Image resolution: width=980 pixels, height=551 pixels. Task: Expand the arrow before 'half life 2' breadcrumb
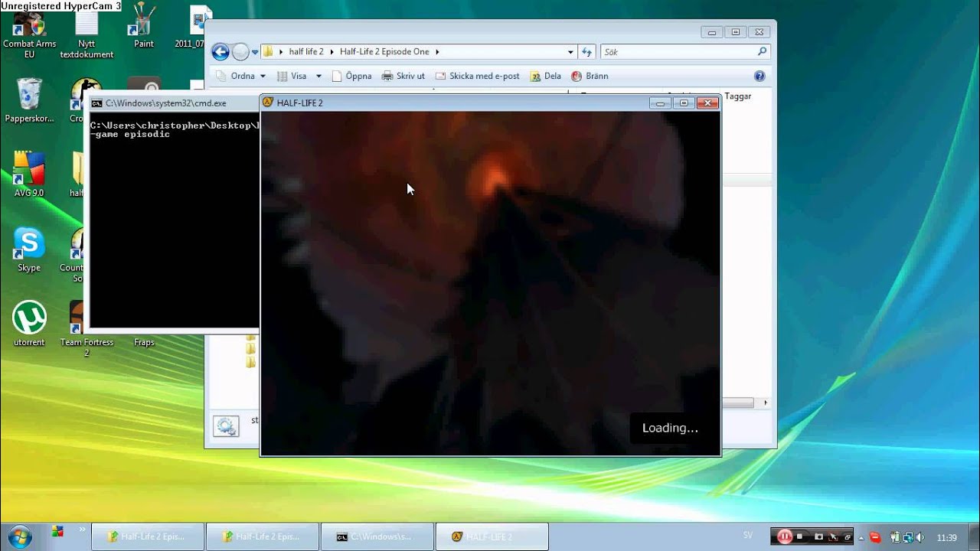(281, 52)
